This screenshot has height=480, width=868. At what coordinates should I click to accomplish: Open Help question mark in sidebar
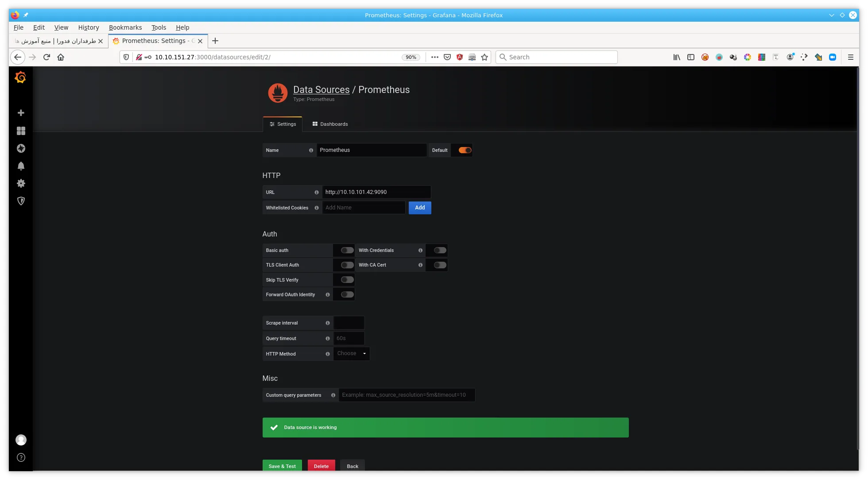21,457
